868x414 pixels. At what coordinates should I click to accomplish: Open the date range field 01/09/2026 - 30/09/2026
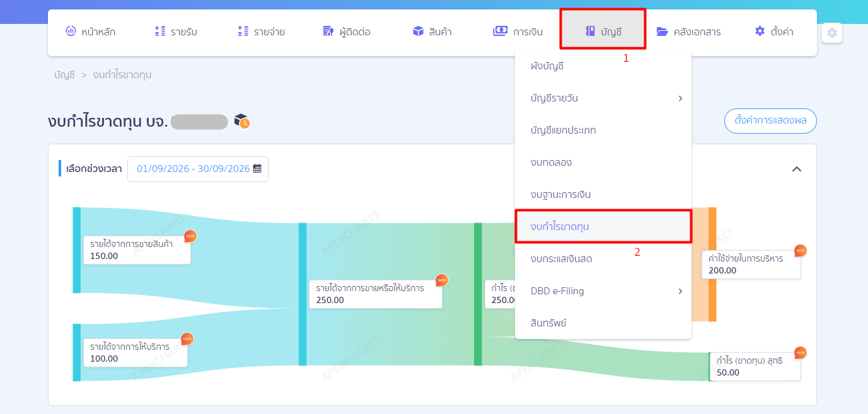tap(198, 169)
